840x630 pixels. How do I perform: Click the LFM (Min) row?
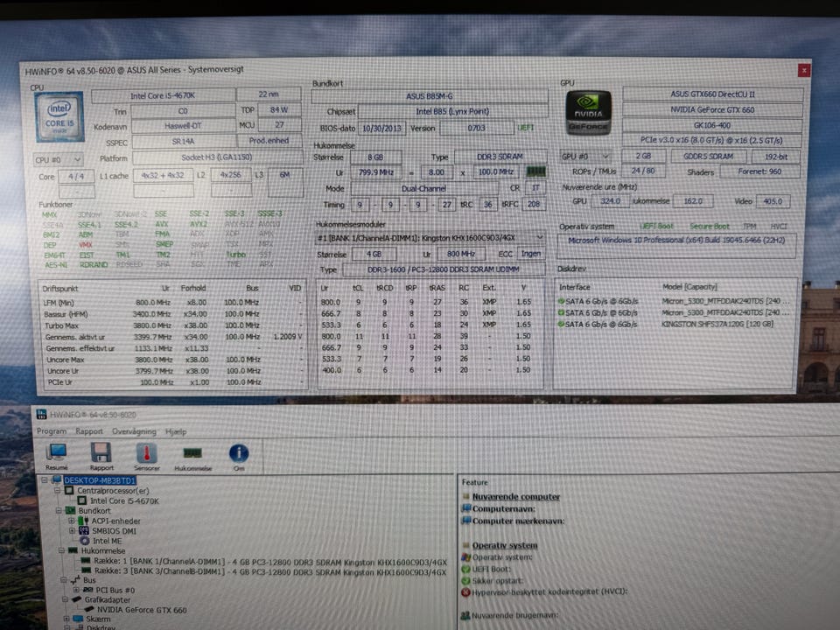click(x=172, y=303)
